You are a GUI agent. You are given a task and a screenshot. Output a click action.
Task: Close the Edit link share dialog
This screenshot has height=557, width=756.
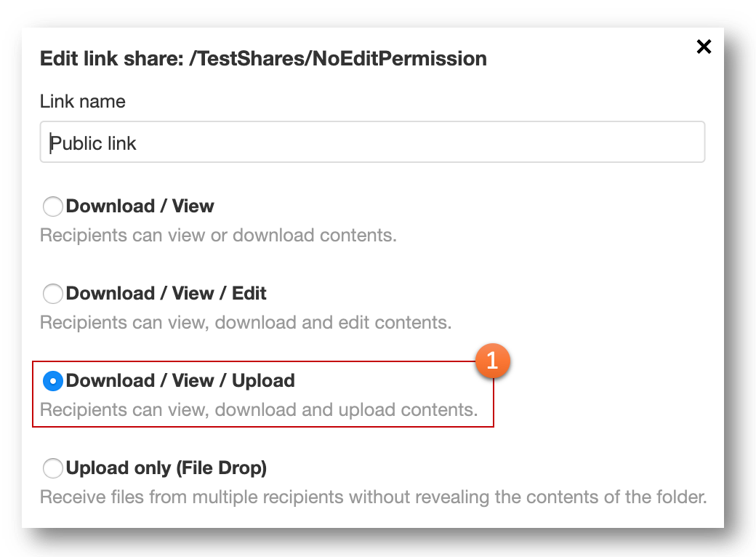704,47
